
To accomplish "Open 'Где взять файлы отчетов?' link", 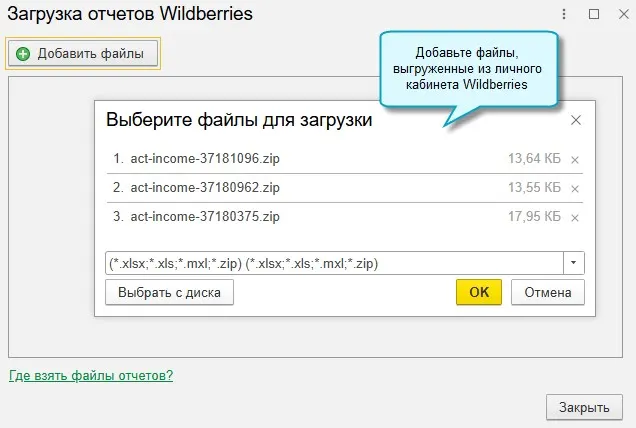I will pyautogui.click(x=91, y=375).
